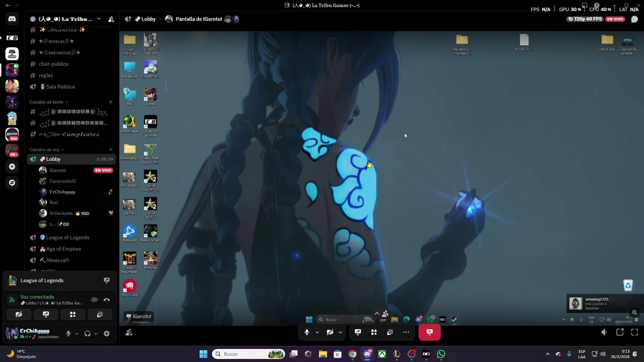Open Discover servers compass icon

12,183
